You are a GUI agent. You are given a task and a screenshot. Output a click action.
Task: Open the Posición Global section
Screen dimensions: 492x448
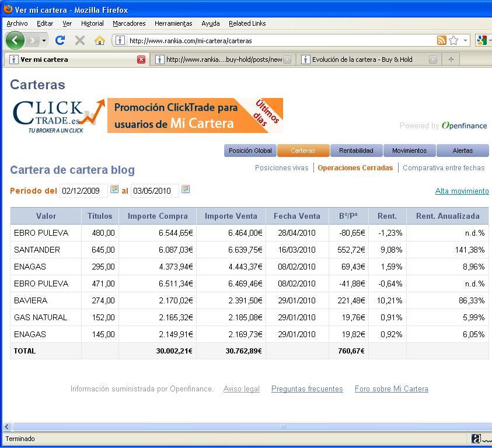coord(250,150)
